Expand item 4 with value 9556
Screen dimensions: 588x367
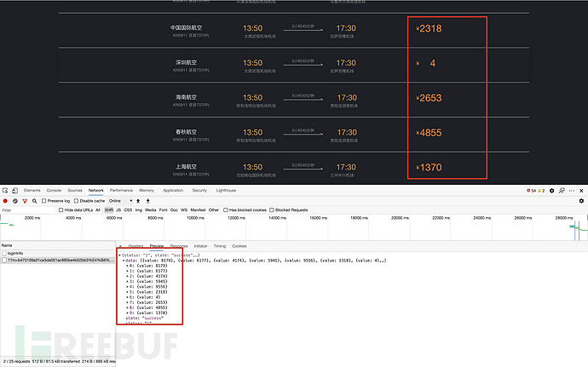tap(127, 287)
